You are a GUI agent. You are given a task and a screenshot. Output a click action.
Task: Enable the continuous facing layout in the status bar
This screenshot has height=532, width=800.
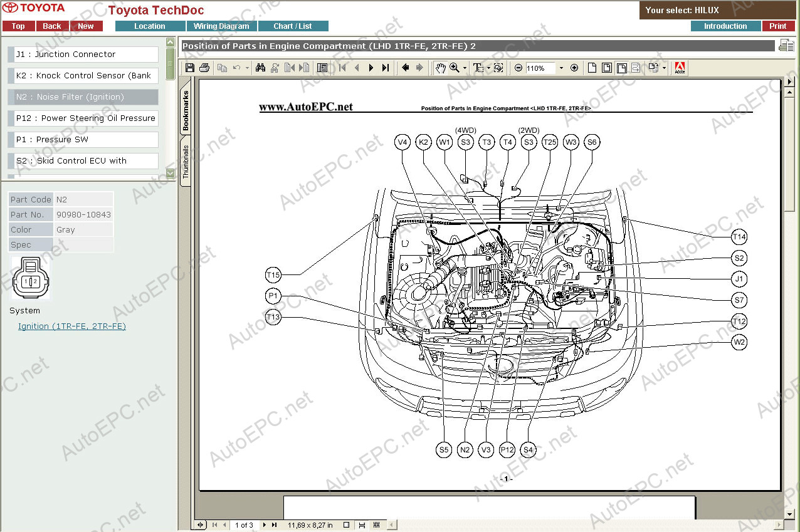(x=377, y=525)
